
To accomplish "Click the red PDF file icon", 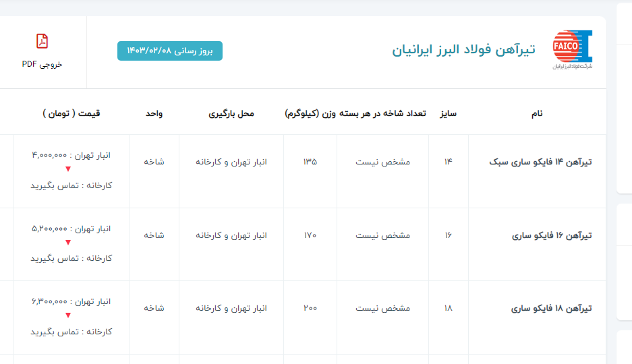I will pyautogui.click(x=42, y=41).
